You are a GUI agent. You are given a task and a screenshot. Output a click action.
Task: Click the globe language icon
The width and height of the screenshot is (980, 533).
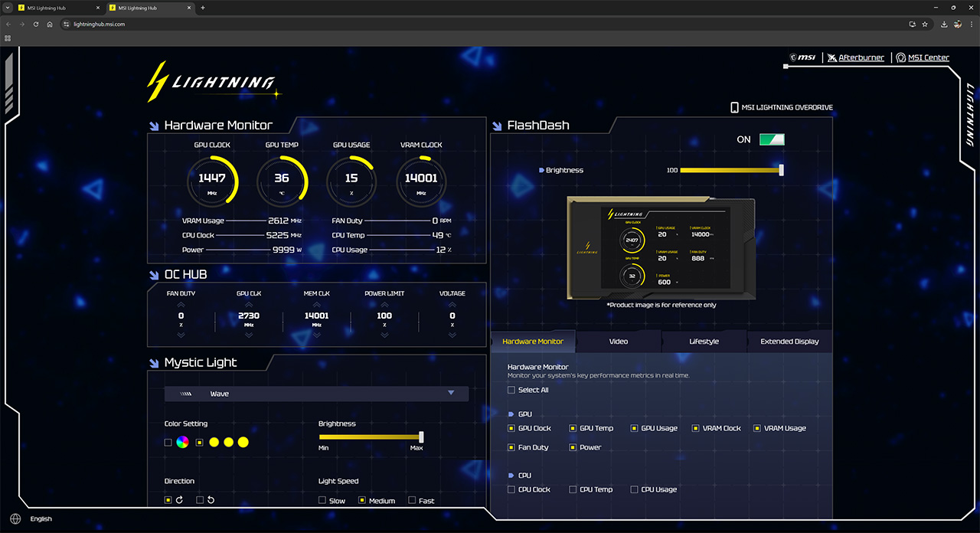coord(16,518)
